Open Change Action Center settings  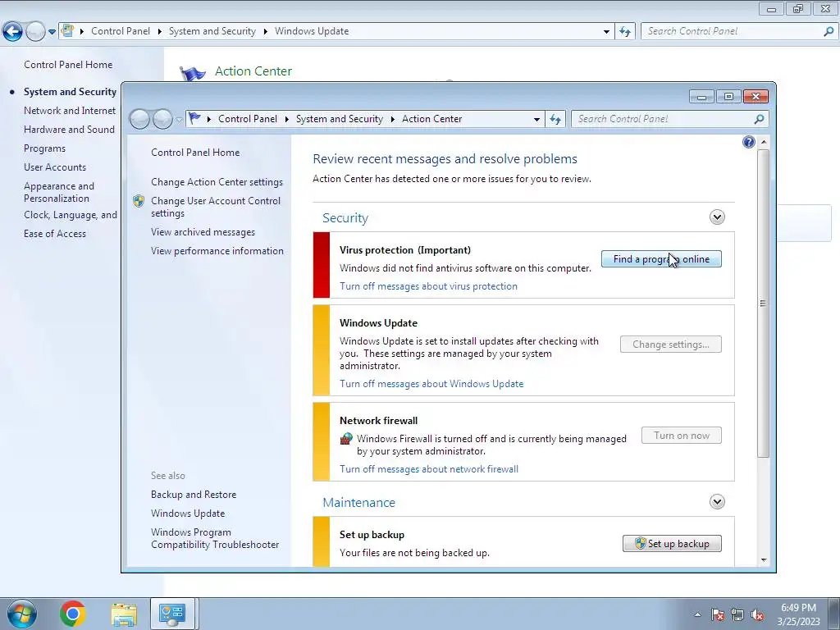217,182
